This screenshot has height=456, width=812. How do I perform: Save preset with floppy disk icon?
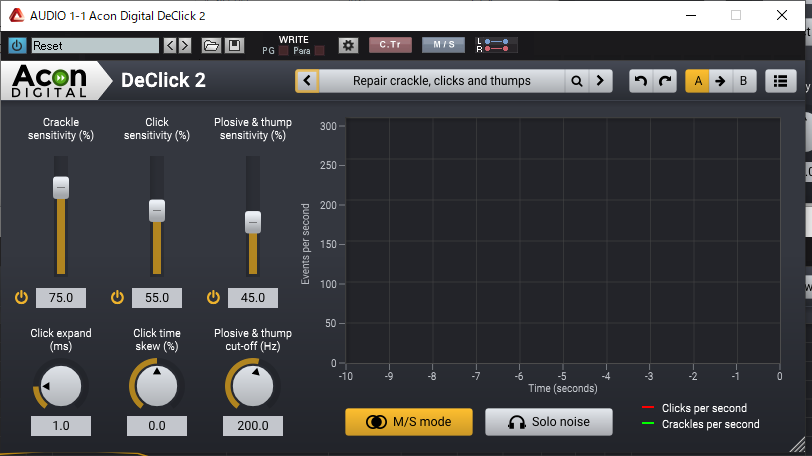click(x=235, y=46)
